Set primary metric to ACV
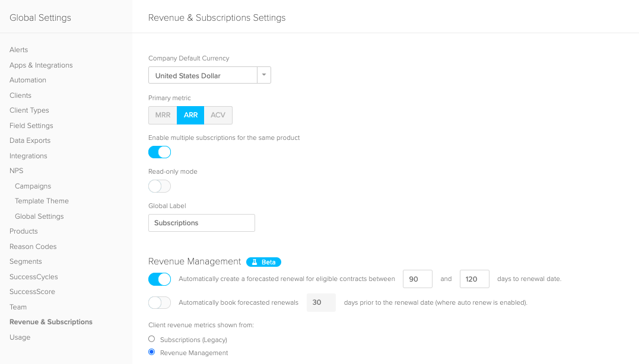Screen dimensions: 639x364 218,115
